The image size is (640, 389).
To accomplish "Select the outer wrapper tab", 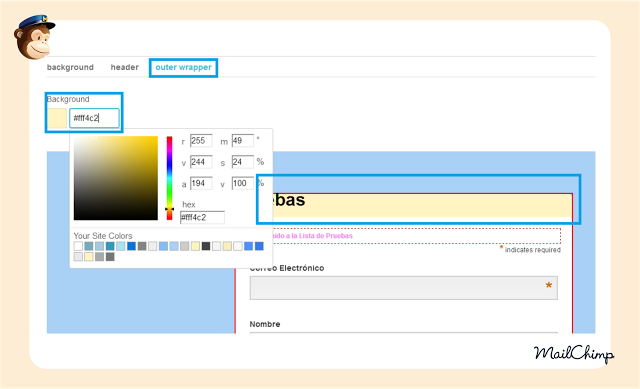I will pyautogui.click(x=183, y=67).
